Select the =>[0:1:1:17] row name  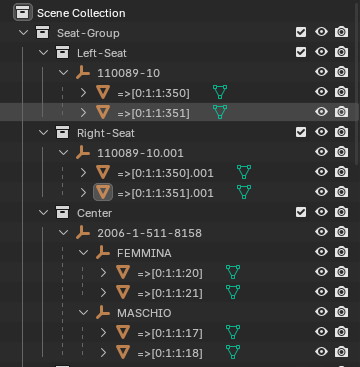pyautogui.click(x=170, y=333)
